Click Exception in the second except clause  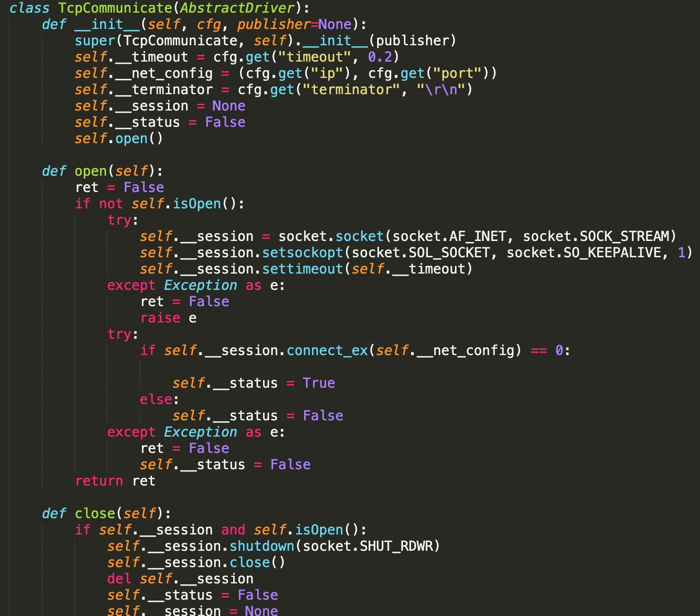(201, 432)
